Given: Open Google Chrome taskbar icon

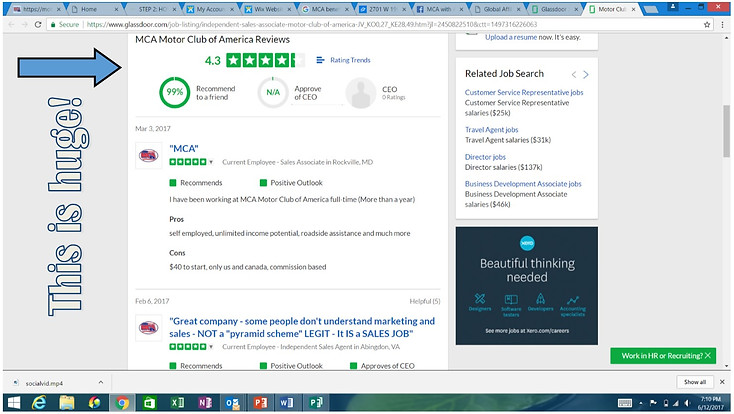Looking at the screenshot, I should click(x=122, y=403).
